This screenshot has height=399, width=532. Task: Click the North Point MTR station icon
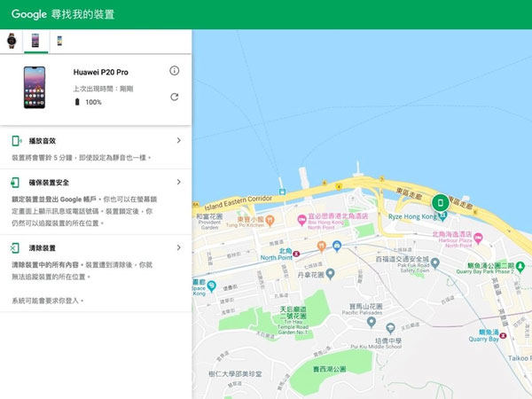pyautogui.click(x=296, y=254)
